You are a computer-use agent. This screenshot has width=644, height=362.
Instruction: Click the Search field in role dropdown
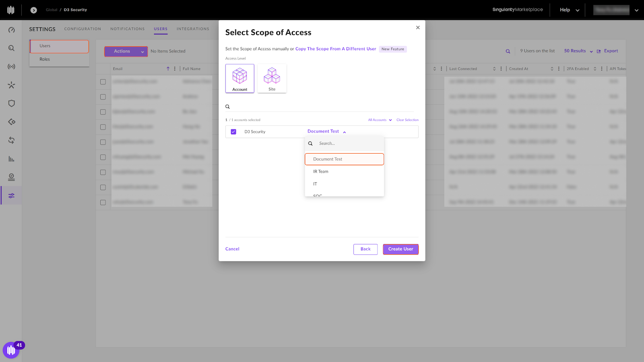348,144
